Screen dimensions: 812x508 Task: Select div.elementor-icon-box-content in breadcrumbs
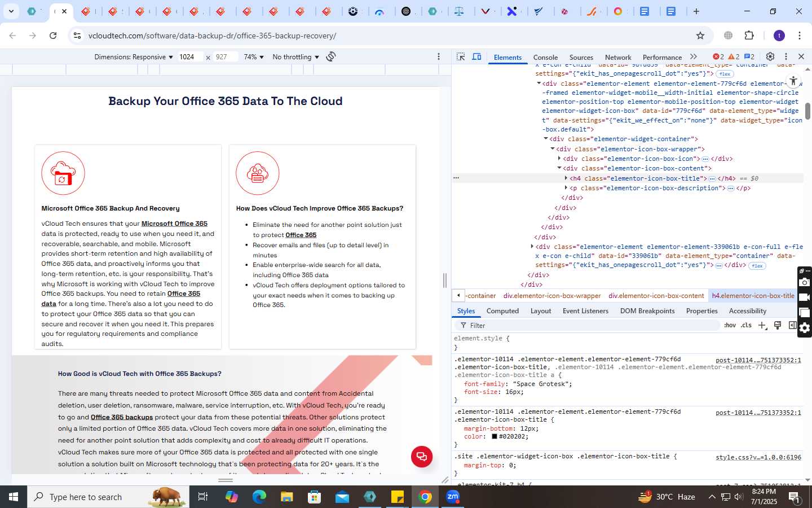click(656, 296)
